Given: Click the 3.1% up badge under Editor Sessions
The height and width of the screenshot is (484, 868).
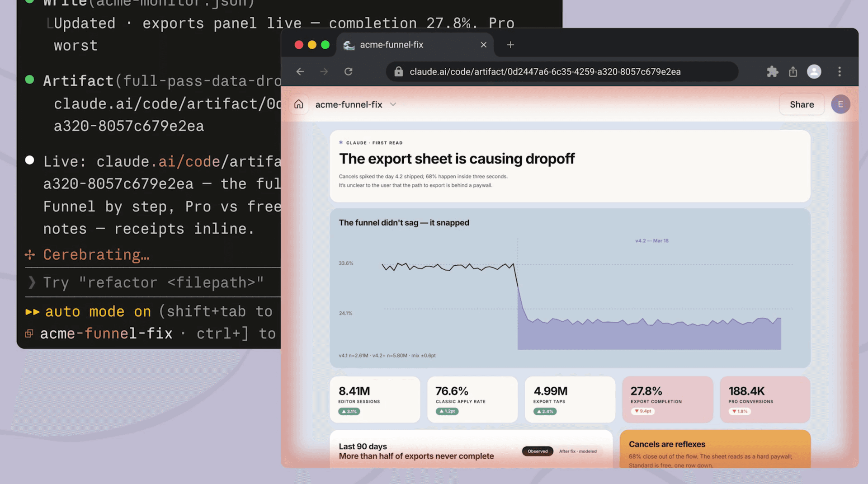Looking at the screenshot, I should tap(349, 411).
